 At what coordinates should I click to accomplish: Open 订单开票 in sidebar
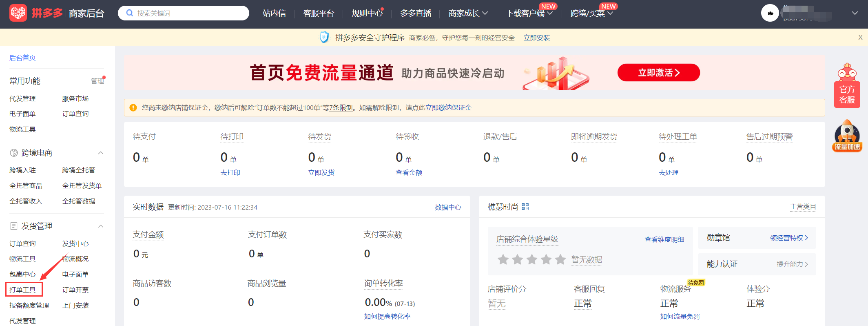tap(75, 290)
